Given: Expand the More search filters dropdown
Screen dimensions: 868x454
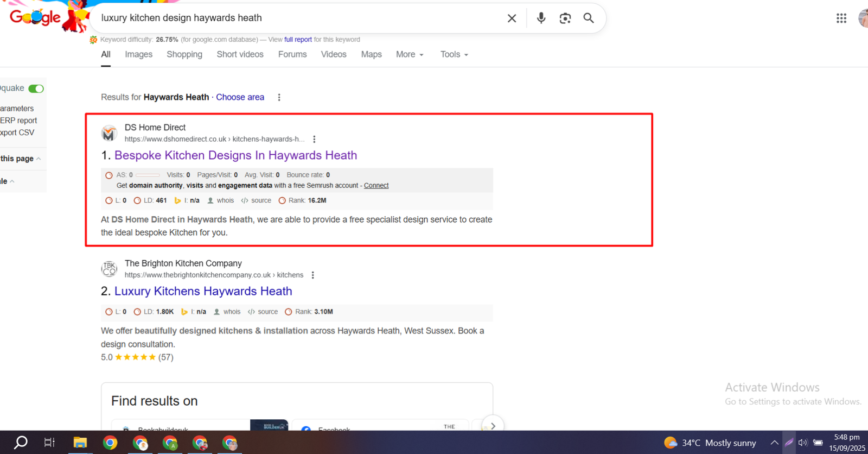Looking at the screenshot, I should tap(410, 54).
